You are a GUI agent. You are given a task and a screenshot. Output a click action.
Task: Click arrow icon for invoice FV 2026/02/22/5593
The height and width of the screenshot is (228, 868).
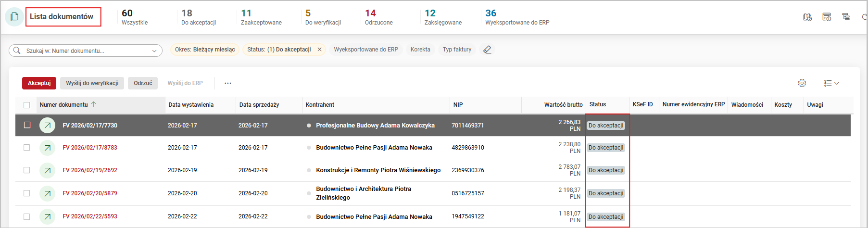pos(47,216)
